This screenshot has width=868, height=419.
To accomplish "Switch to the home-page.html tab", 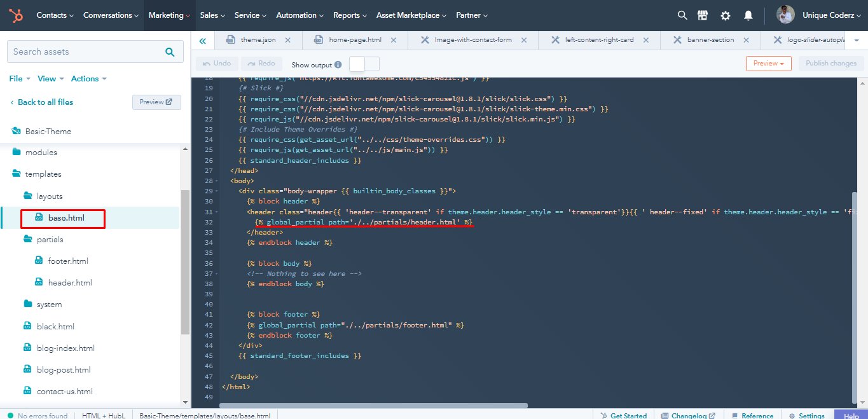I will pos(355,40).
